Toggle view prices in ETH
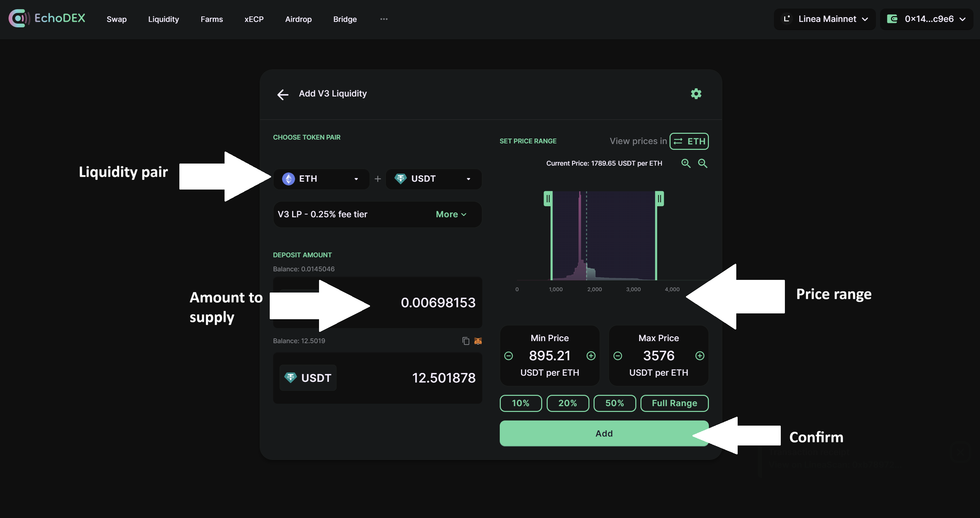 tap(689, 141)
